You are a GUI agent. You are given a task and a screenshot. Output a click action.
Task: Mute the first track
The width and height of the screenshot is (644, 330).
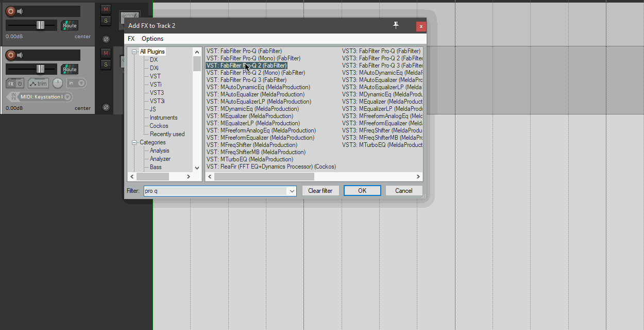coord(106,9)
